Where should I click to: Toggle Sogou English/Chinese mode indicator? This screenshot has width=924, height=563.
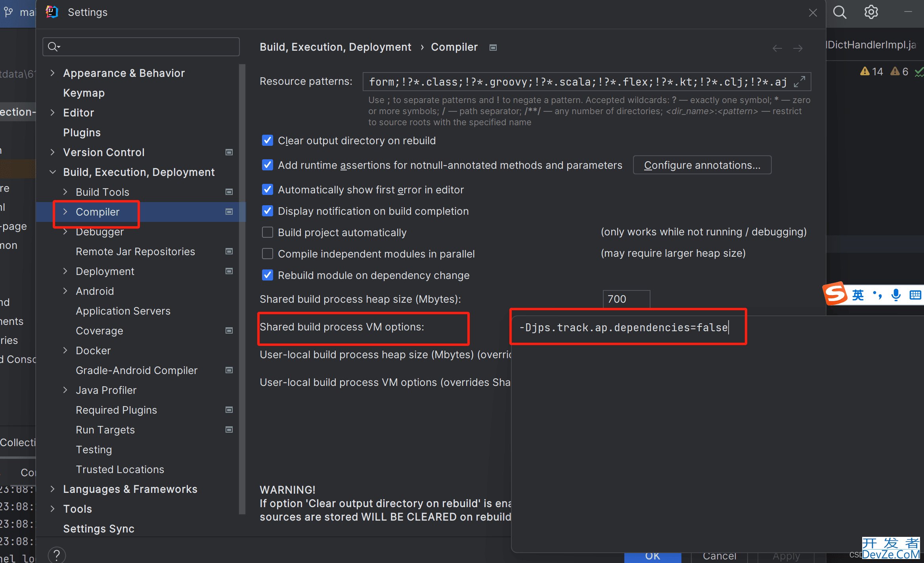pos(858,295)
